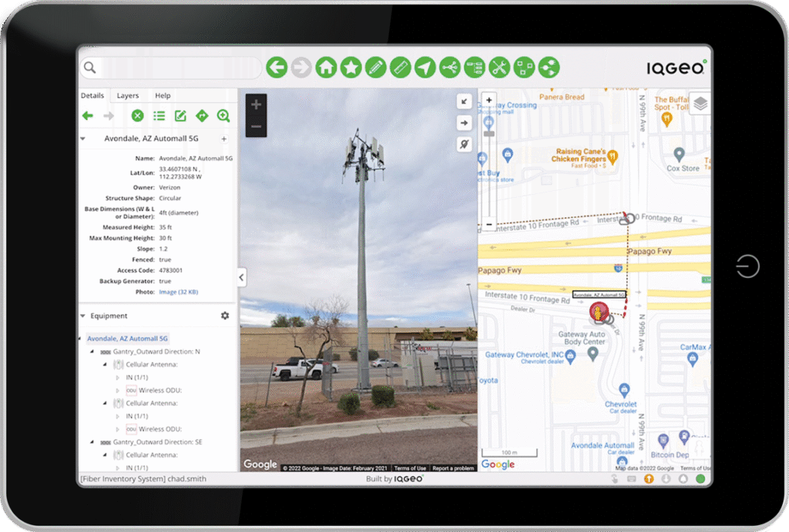Open bookmarks with the star icon
The image size is (789, 532).
point(351,68)
